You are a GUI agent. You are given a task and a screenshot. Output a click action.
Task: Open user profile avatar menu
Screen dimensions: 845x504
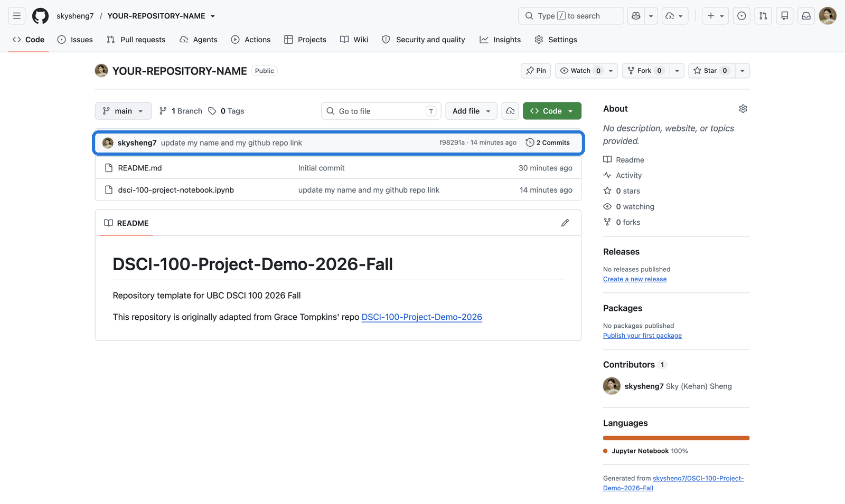[828, 16]
